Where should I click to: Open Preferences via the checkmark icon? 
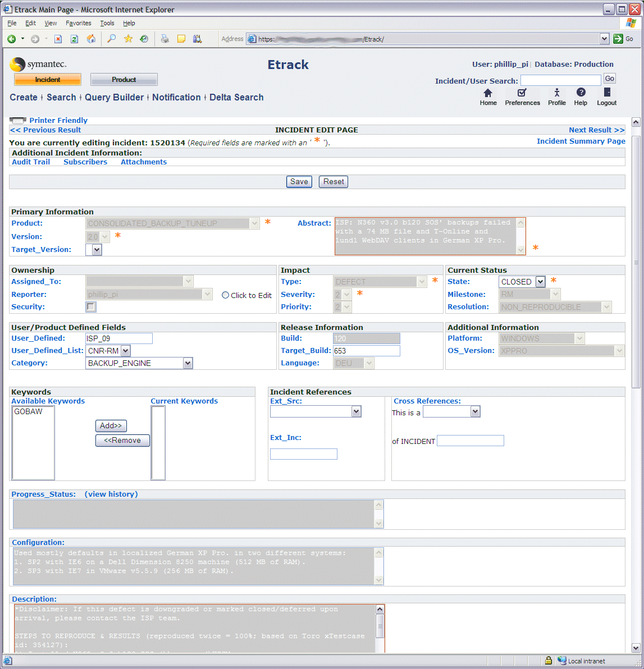point(522,93)
